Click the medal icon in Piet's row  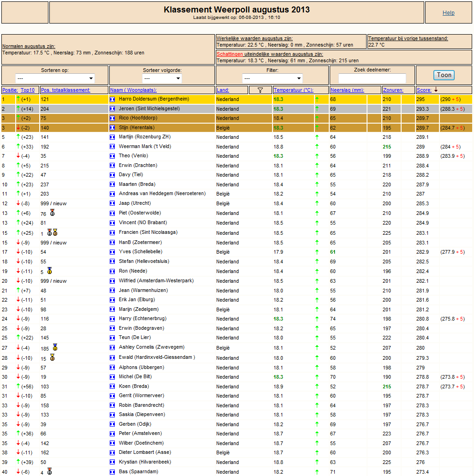coord(52,213)
